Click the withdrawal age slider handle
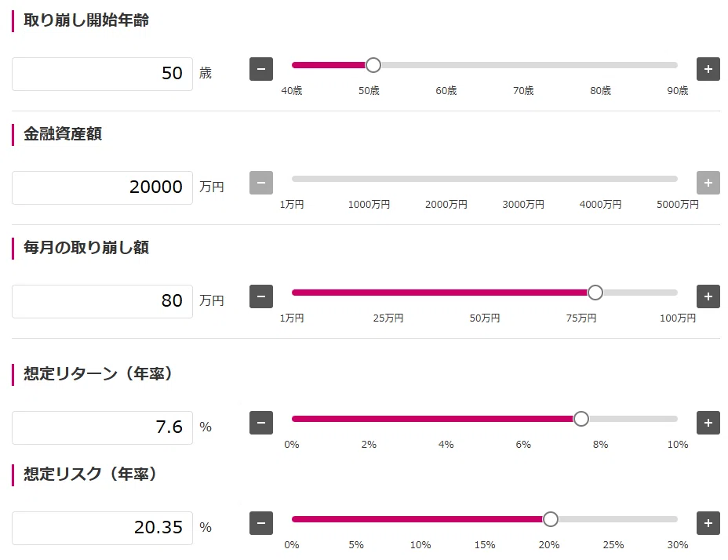 click(373, 65)
